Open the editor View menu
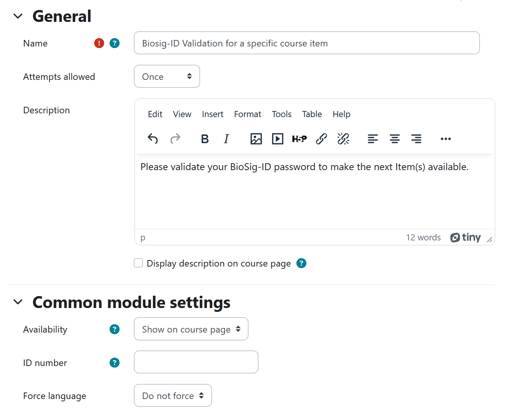532x414 pixels. click(182, 114)
